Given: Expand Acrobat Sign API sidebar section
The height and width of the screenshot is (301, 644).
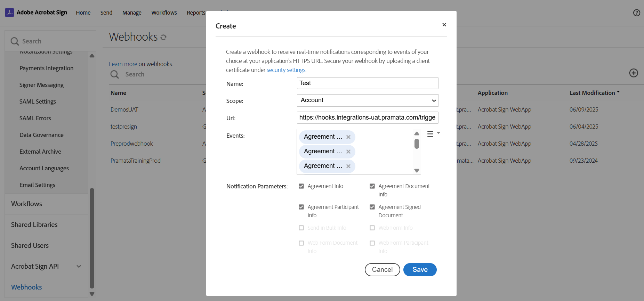Looking at the screenshot, I should pos(79,267).
